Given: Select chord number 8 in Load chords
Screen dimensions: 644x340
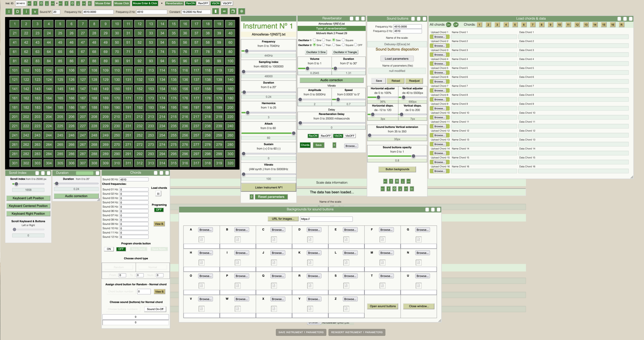Looking at the screenshot, I should (x=541, y=25).
